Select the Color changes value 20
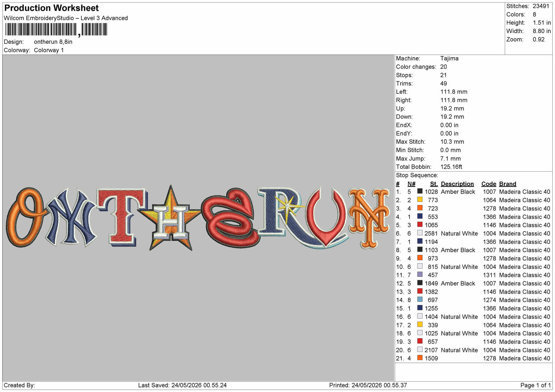Viewport: 555px width, 392px height. point(444,67)
